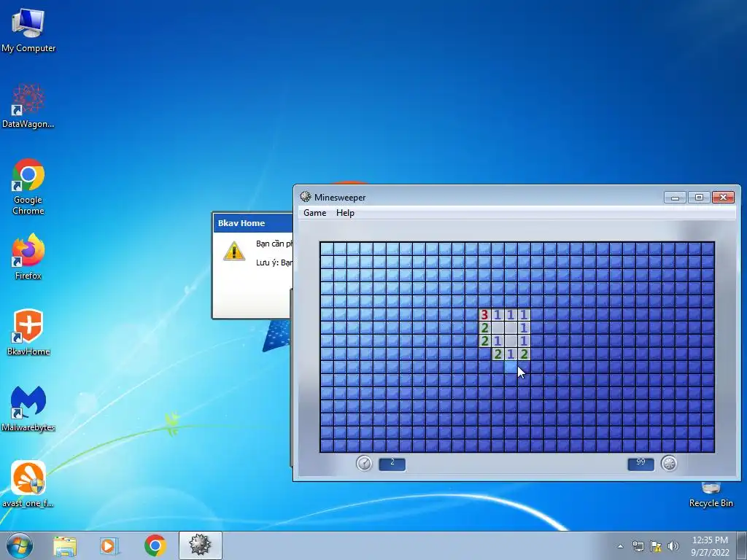
Task: Select the Malwarebytes desktop shortcut
Action: [28, 408]
